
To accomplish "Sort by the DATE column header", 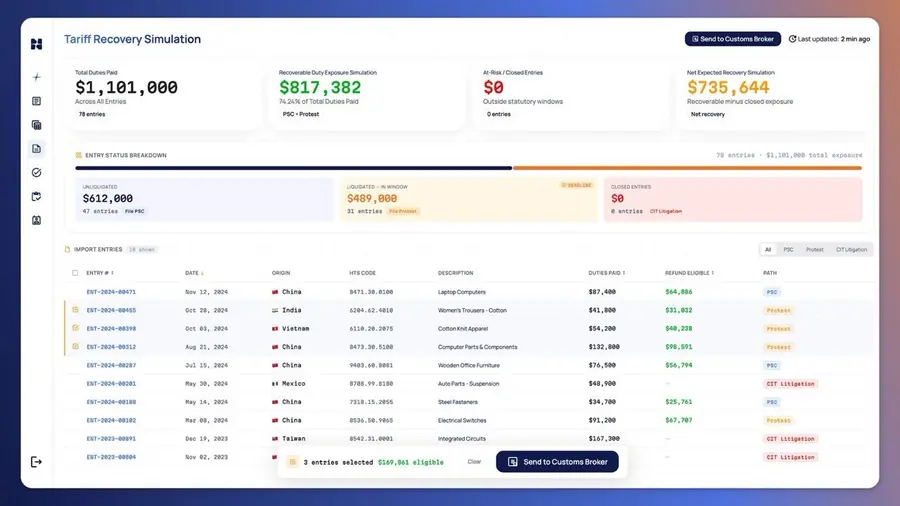I will tap(194, 273).
